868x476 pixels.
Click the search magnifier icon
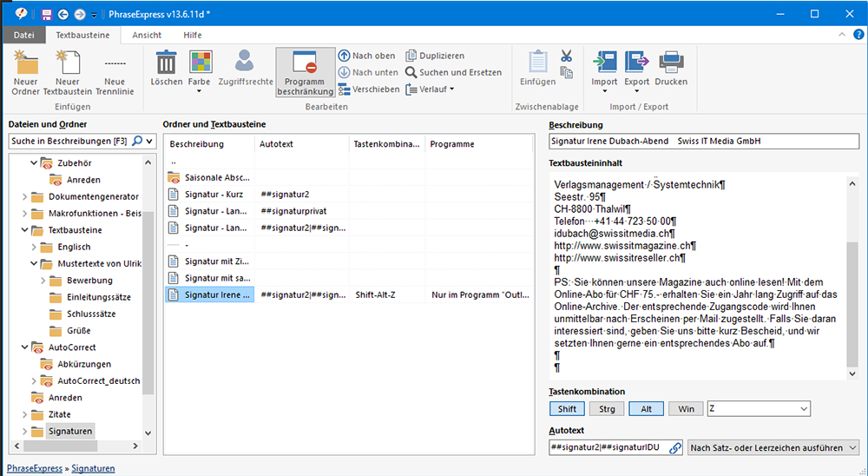point(137,141)
